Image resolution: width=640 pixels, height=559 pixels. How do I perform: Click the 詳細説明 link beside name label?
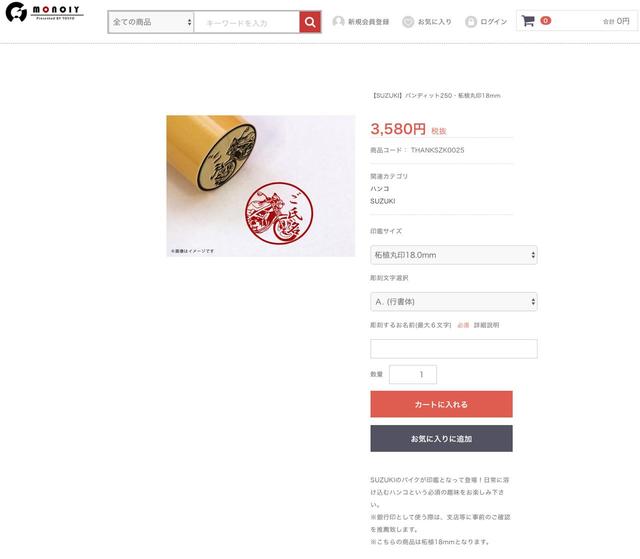pos(486,325)
